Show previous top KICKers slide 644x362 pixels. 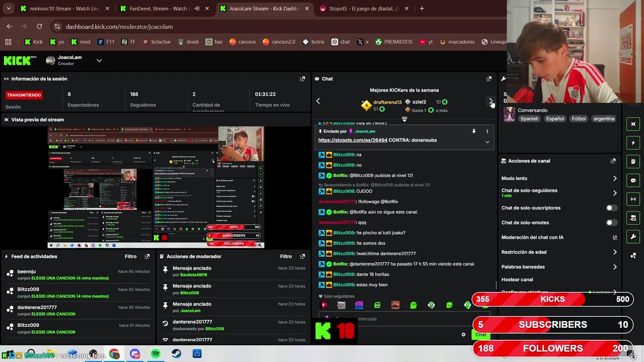point(318,101)
